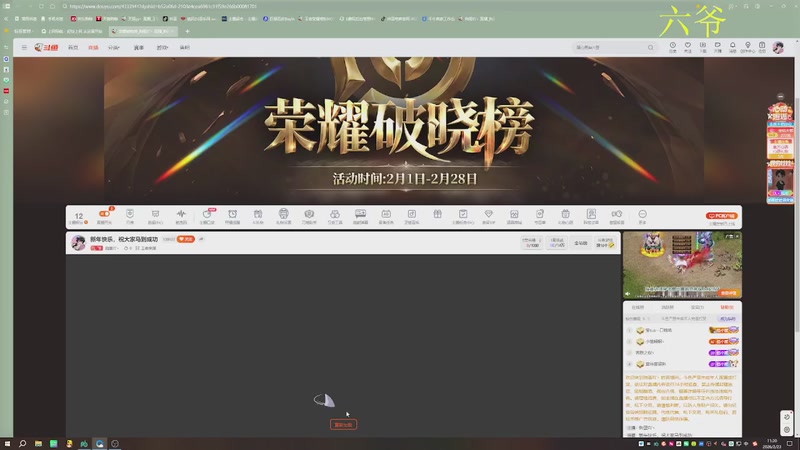Open the hamburger menu beside the Douyu logo
The width and height of the screenshot is (800, 450).
coord(24,47)
